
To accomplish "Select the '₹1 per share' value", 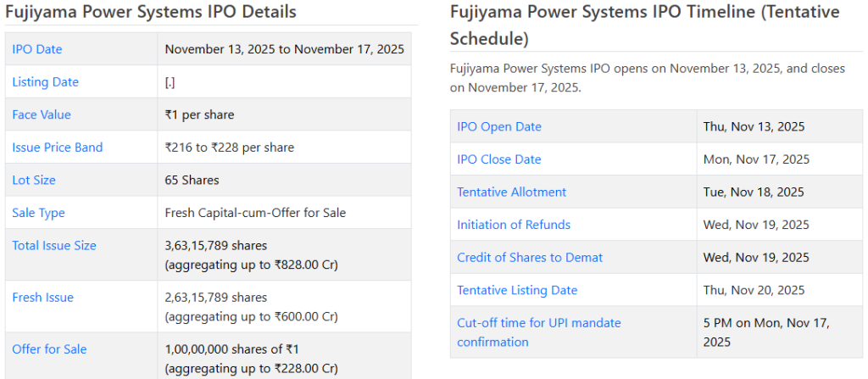I will pyautogui.click(x=200, y=114).
